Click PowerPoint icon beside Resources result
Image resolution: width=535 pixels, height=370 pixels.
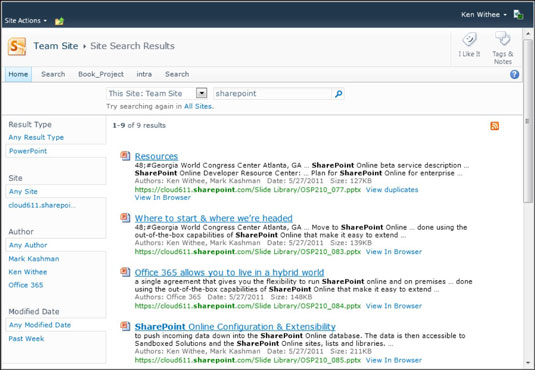click(125, 156)
